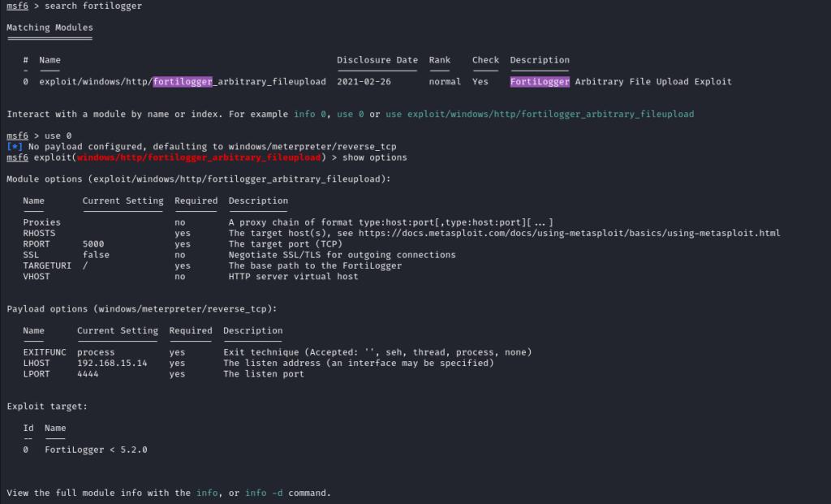Click the 'EXITFUNC' option name
The image size is (831, 504).
45,352
